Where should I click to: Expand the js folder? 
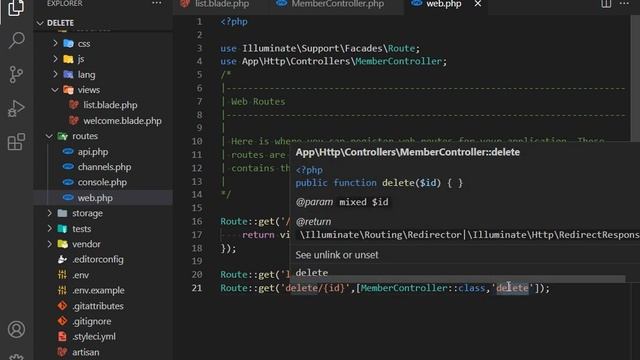click(55, 59)
